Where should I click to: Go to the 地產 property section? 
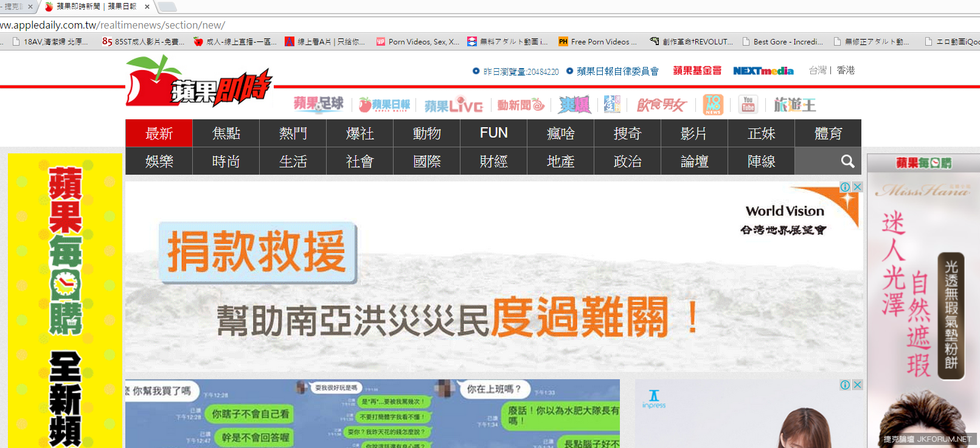[561, 161]
